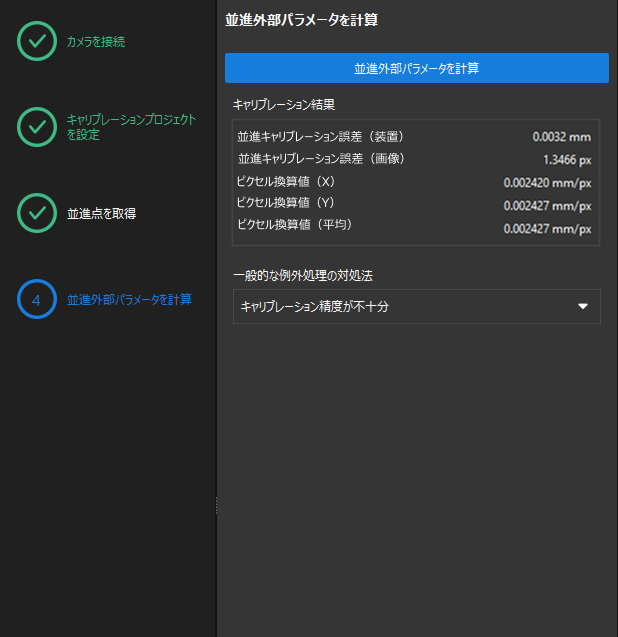Click the step 4 circle icon
The image size is (618, 637).
tap(37, 299)
